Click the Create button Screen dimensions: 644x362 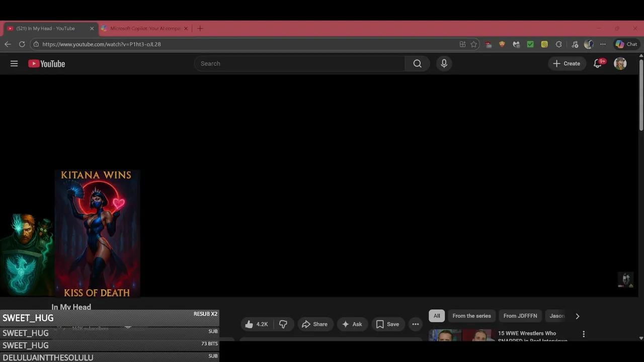(567, 63)
